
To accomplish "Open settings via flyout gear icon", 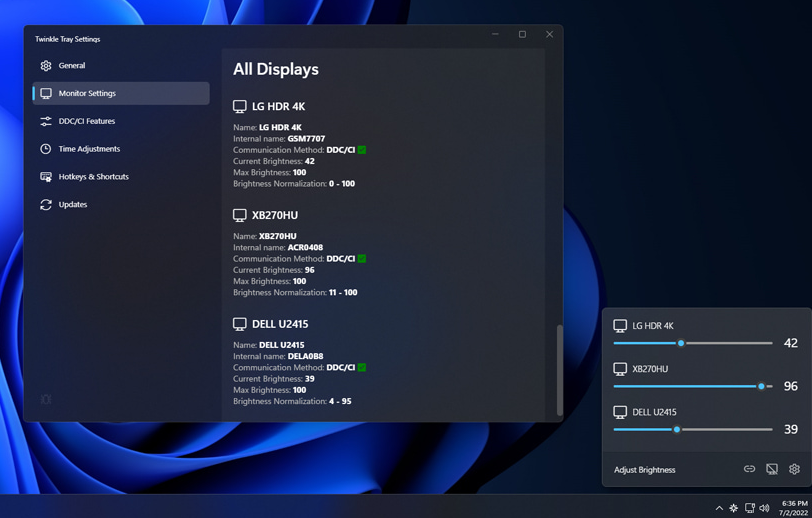I will point(794,469).
